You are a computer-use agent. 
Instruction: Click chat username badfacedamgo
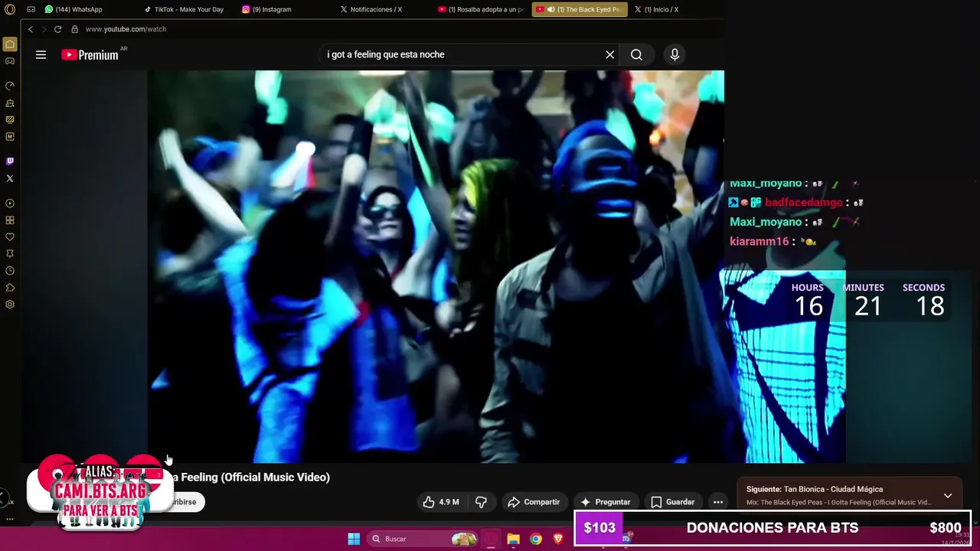pyautogui.click(x=803, y=203)
